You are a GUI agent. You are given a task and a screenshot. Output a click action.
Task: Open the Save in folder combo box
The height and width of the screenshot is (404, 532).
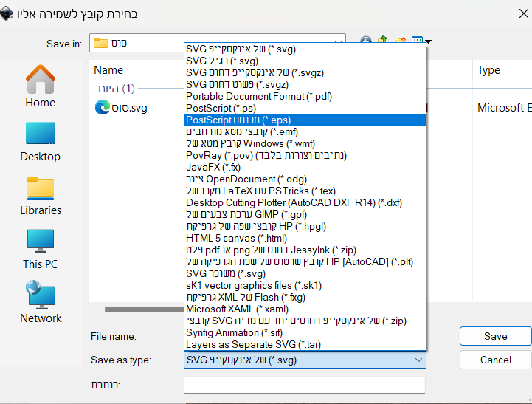pyautogui.click(x=218, y=43)
